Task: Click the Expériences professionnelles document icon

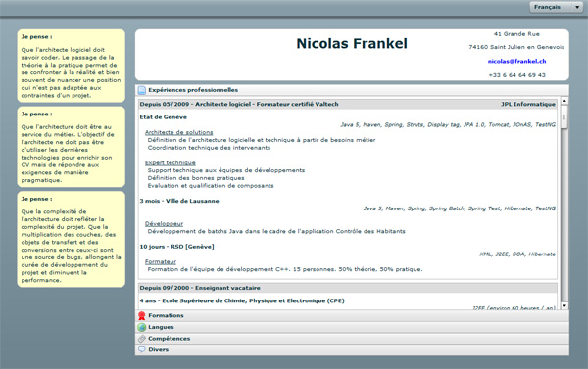Action: click(x=142, y=90)
